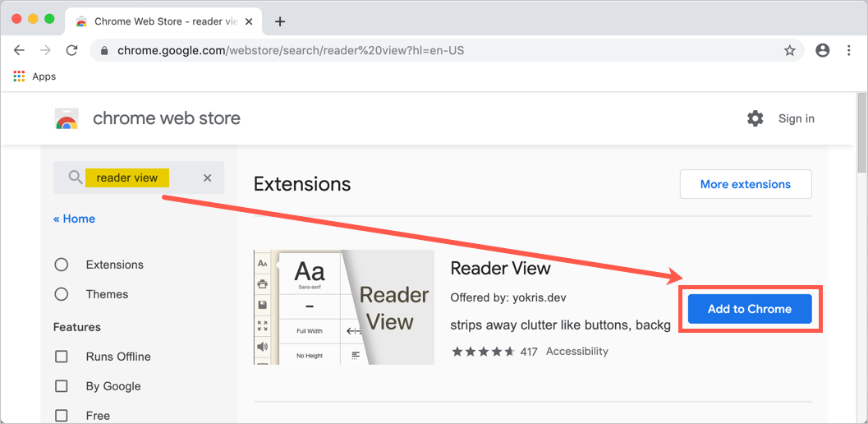Click the Extensions section heading
This screenshot has width=868, height=424.
pos(302,184)
